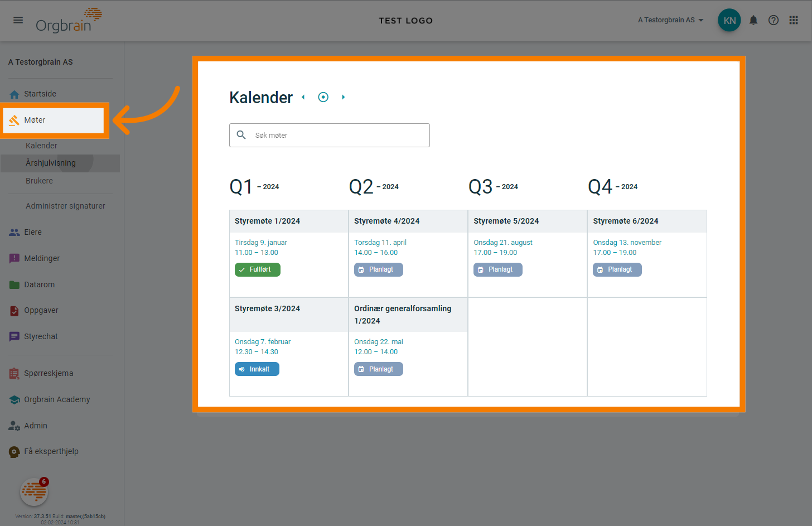Open the hamburger menu icon
This screenshot has width=812, height=526.
18,20
